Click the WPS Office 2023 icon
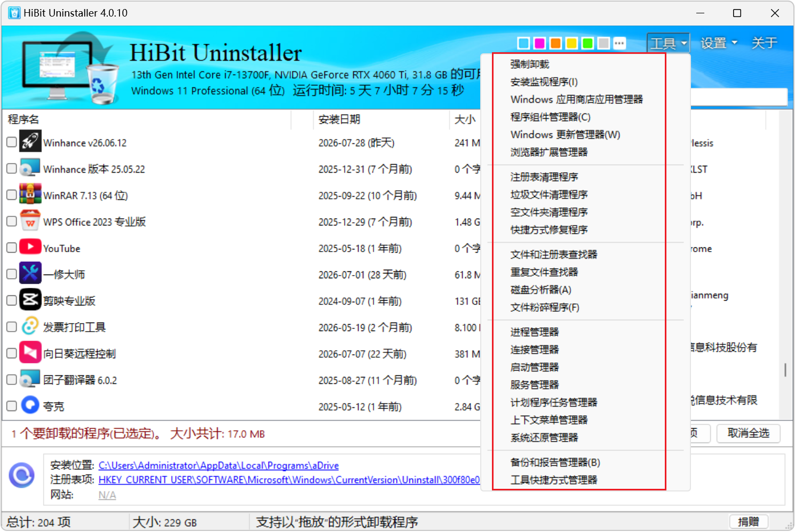795x532 pixels. pyautogui.click(x=30, y=221)
